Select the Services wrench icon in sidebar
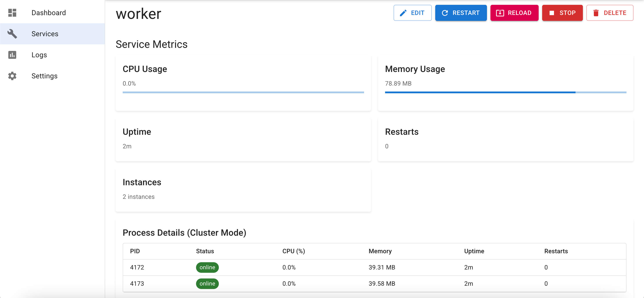The height and width of the screenshot is (298, 644). pyautogui.click(x=12, y=34)
